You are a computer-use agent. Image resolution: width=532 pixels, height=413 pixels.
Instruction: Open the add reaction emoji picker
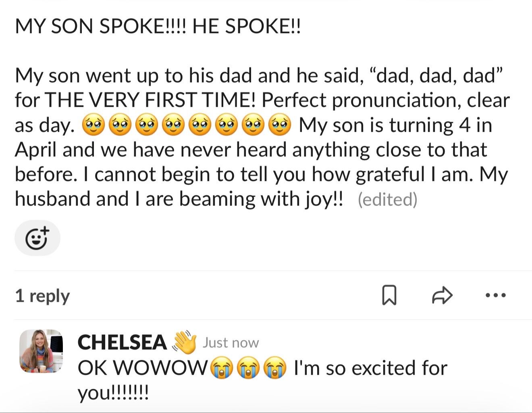[37, 238]
